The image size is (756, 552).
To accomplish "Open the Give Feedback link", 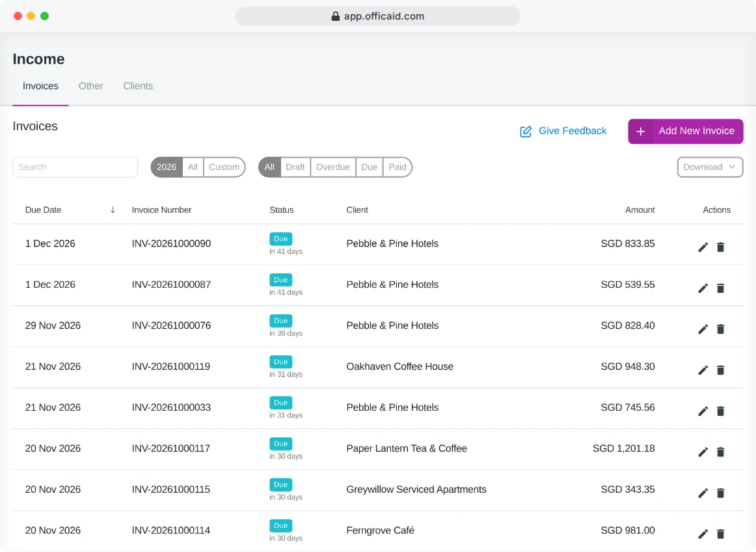I will (x=563, y=131).
